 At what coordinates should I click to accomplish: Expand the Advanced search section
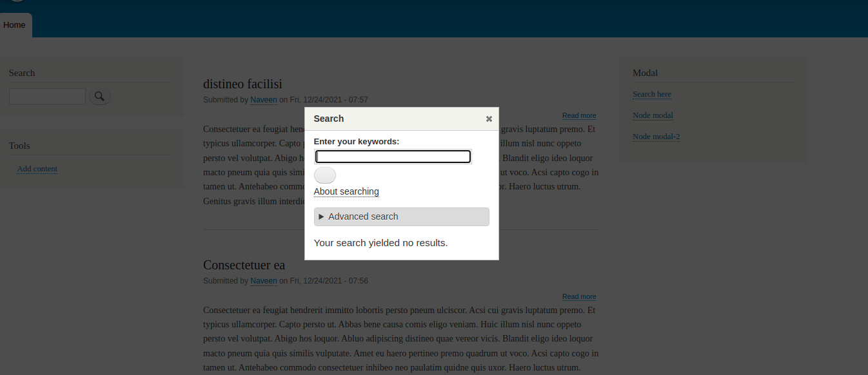tap(362, 216)
